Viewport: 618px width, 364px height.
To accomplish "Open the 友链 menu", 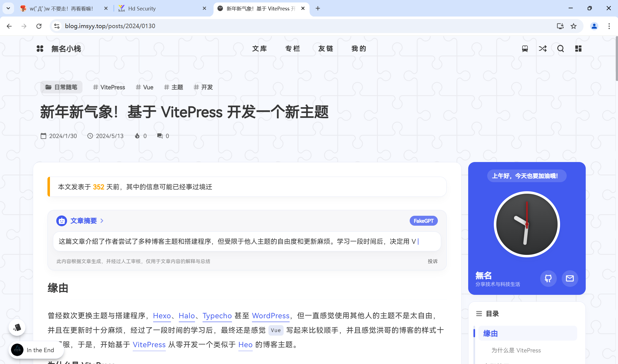I will (326, 49).
